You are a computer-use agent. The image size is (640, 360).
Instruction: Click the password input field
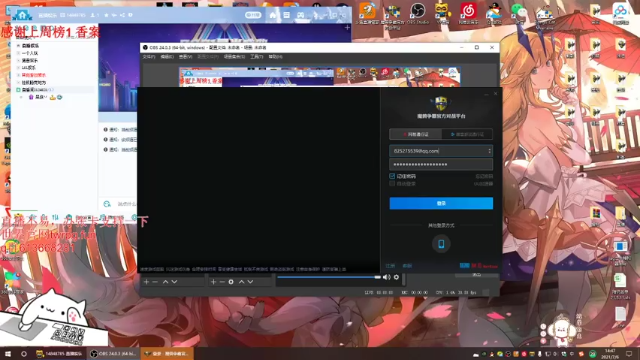tap(441, 164)
